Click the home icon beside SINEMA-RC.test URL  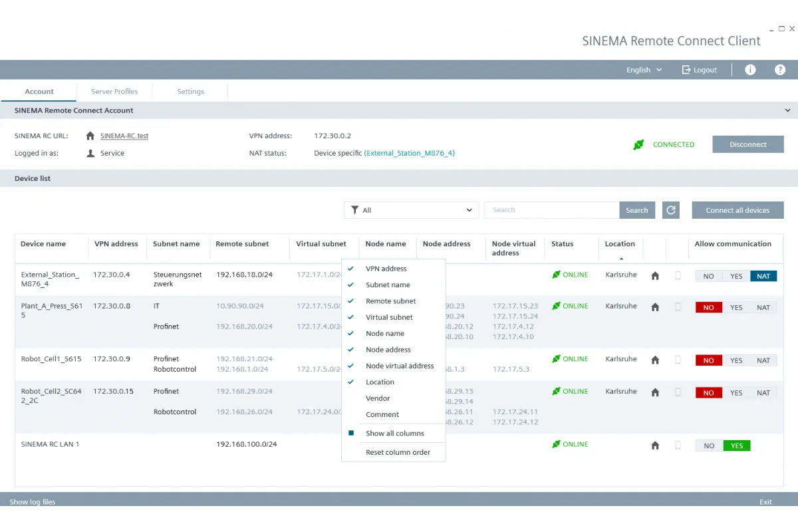point(90,136)
